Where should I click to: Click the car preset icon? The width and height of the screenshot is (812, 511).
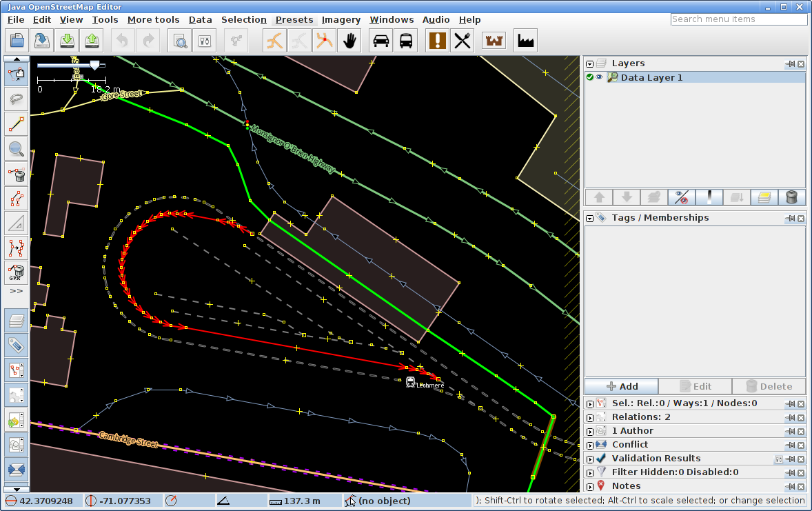coord(380,41)
